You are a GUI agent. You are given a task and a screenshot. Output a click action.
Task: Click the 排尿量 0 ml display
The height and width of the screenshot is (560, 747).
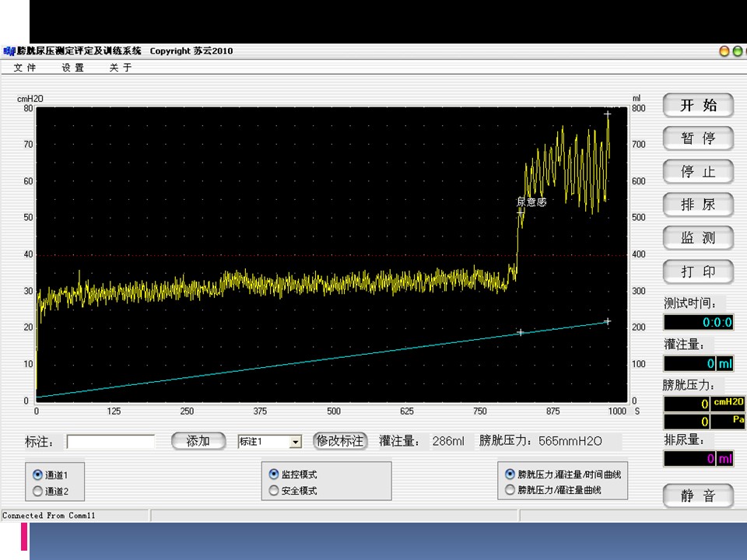coord(699,459)
